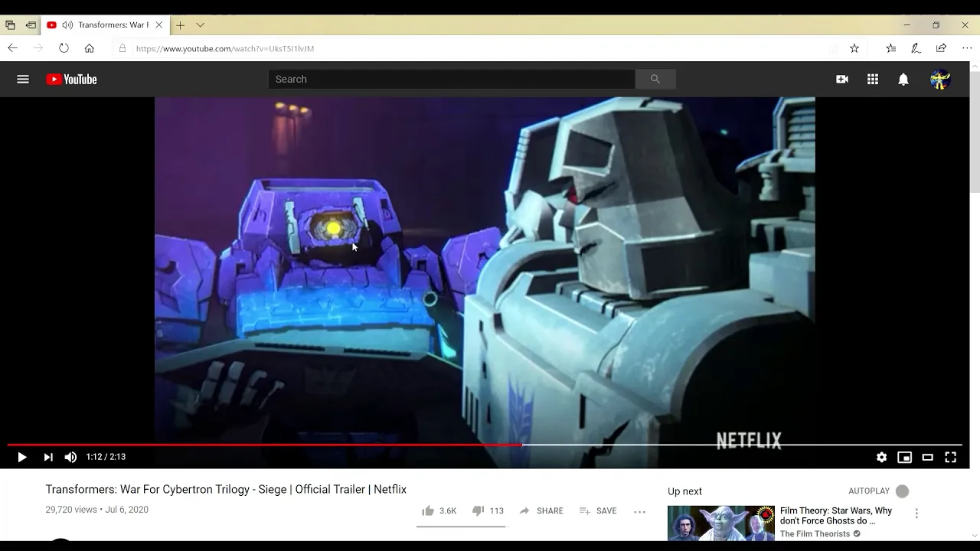Share this page from browser toolbar
This screenshot has width=980, height=551.
coord(941,48)
